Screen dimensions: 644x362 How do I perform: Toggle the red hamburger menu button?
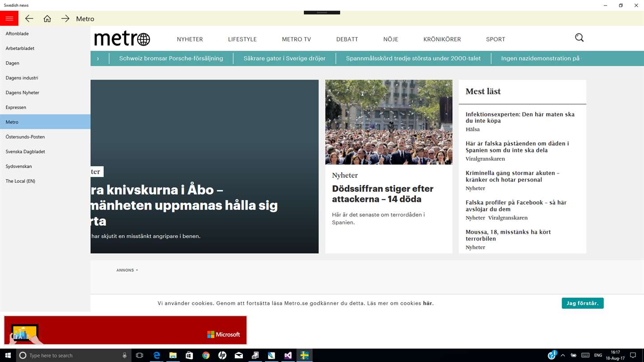9,18
